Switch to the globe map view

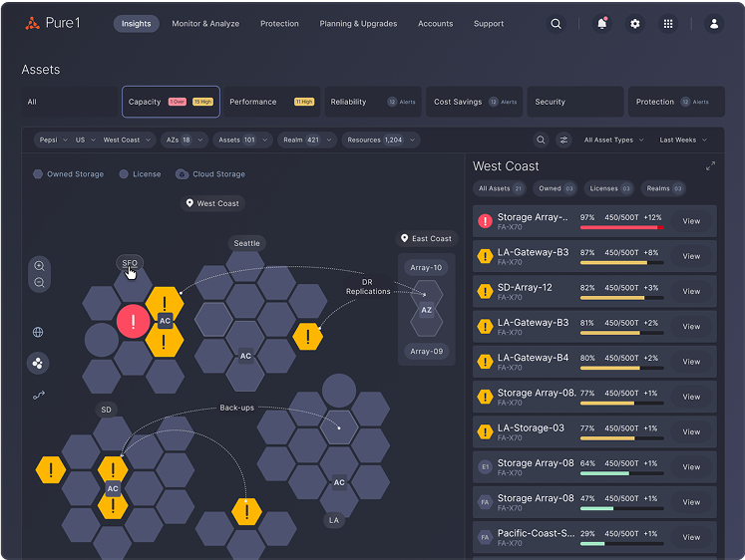pos(38,332)
